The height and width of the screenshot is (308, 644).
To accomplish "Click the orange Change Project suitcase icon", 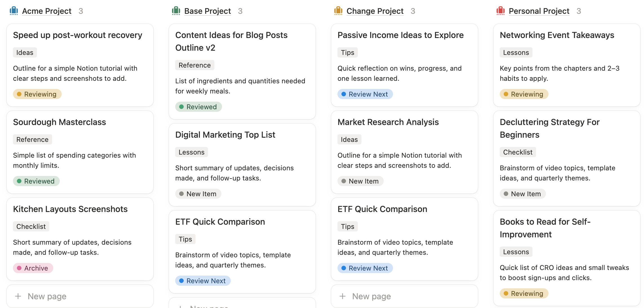I will pyautogui.click(x=338, y=11).
